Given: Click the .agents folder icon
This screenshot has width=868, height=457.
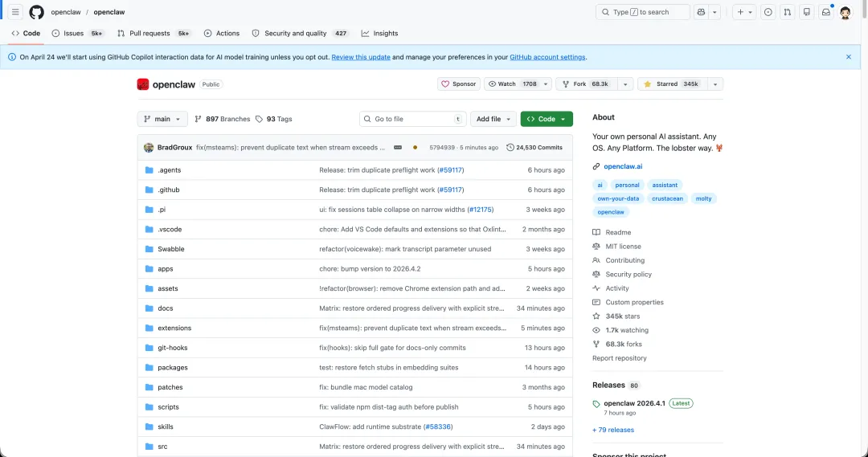Looking at the screenshot, I should click(x=149, y=169).
